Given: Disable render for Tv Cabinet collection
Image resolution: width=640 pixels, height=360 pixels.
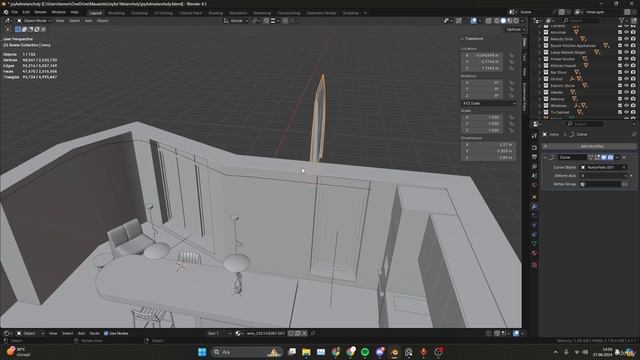Looking at the screenshot, I should tap(633, 112).
